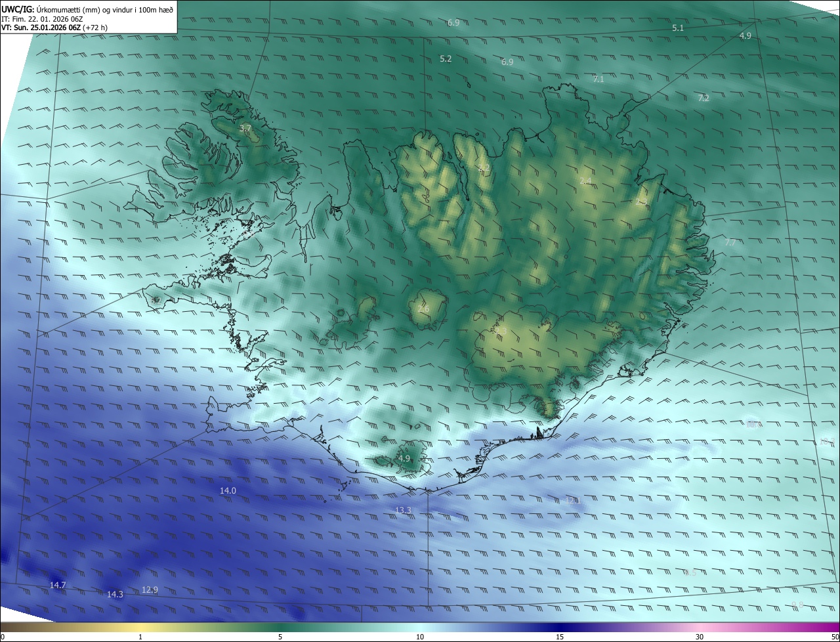Click the '5' tick on the color scale
Screen dimensions: 840x642
coord(280,637)
